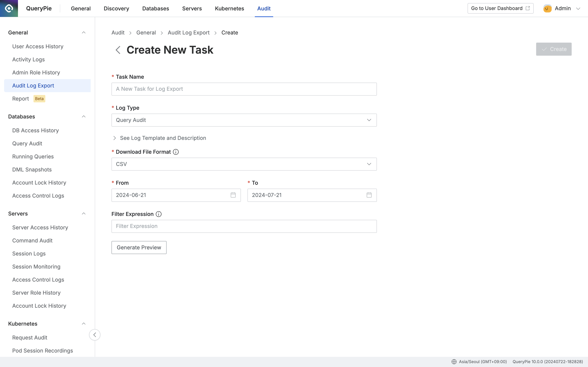The height and width of the screenshot is (367, 588).
Task: Open the Admin user menu chevron
Action: [x=578, y=9]
